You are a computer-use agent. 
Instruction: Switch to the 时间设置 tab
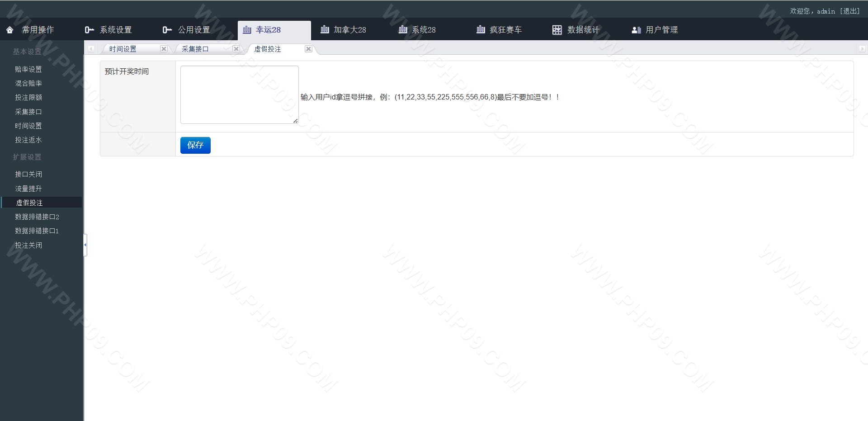[x=123, y=49]
